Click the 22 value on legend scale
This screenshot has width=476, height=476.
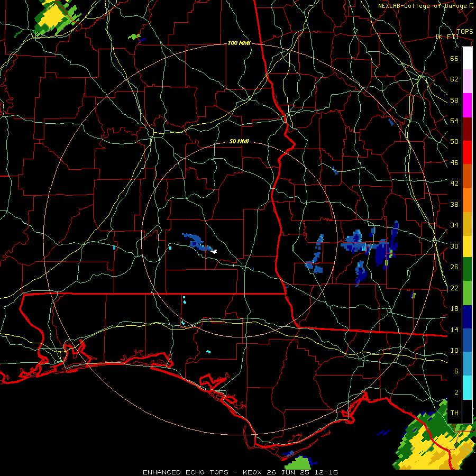click(454, 288)
